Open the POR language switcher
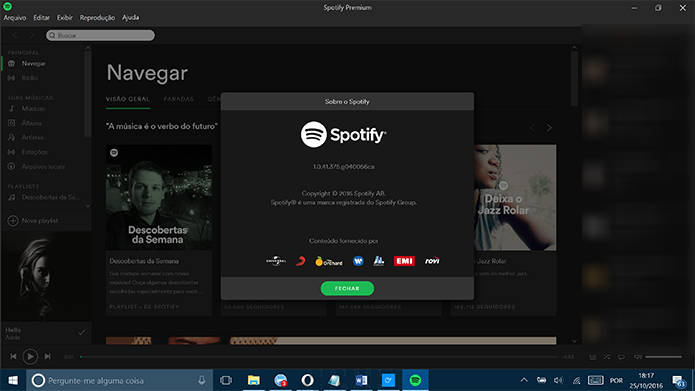The height and width of the screenshot is (391, 695). click(x=616, y=381)
